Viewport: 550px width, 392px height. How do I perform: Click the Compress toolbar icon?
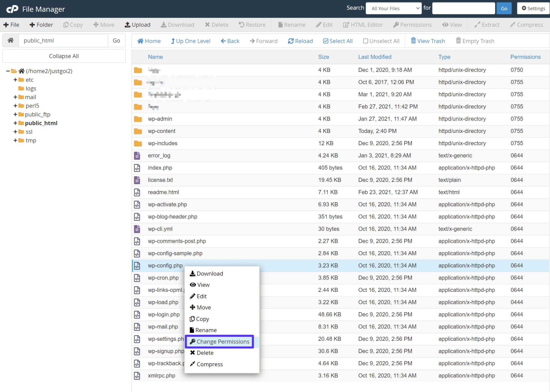(526, 24)
